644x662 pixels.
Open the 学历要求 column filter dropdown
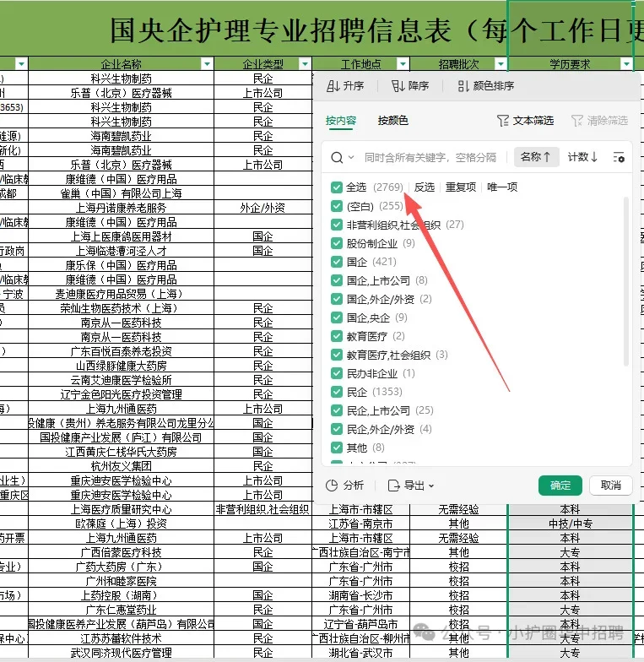tap(626, 64)
